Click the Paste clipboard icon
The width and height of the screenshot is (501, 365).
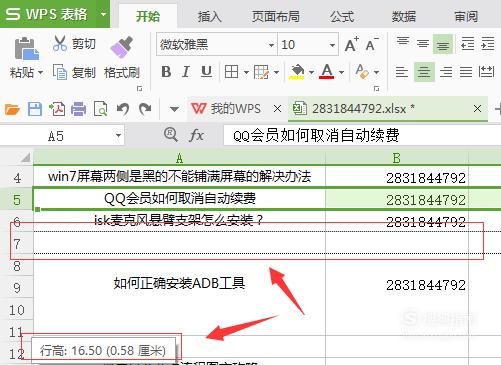pos(26,49)
